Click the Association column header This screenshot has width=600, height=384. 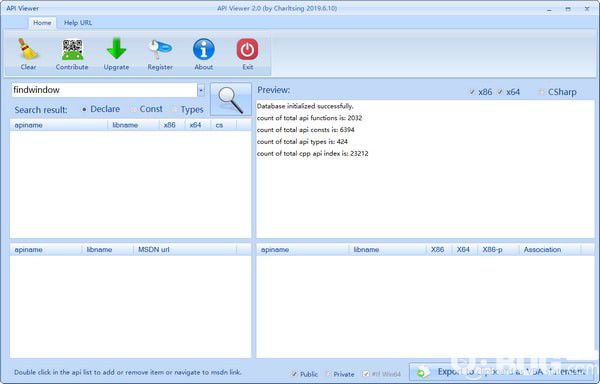click(x=550, y=250)
